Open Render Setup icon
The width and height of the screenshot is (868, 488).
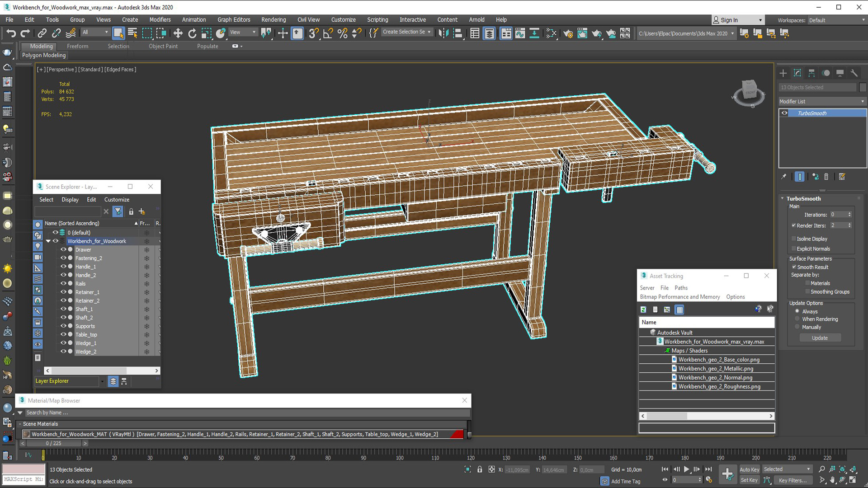pos(568,33)
